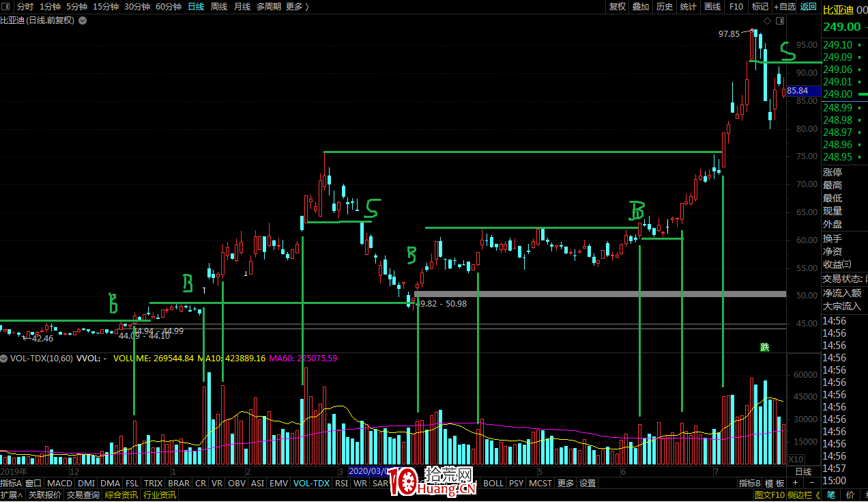Click the plus zoom-in button
This screenshot has height=502, width=868.
coord(795,483)
